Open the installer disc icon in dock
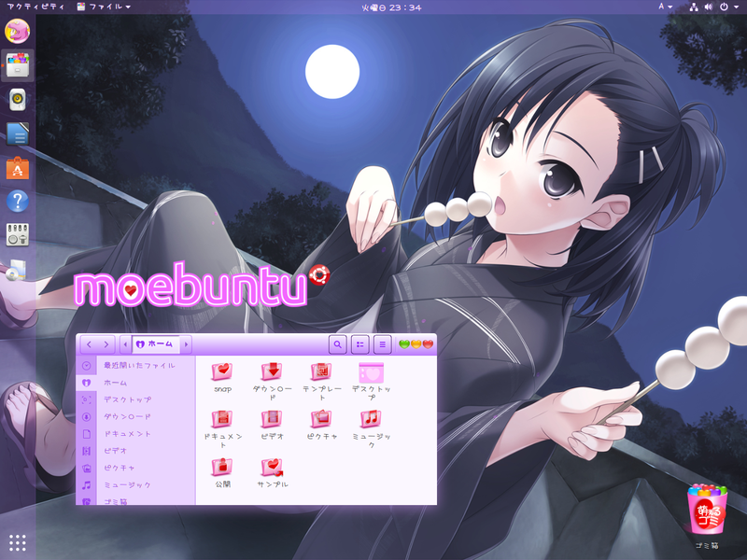The width and height of the screenshot is (747, 560). click(x=16, y=270)
